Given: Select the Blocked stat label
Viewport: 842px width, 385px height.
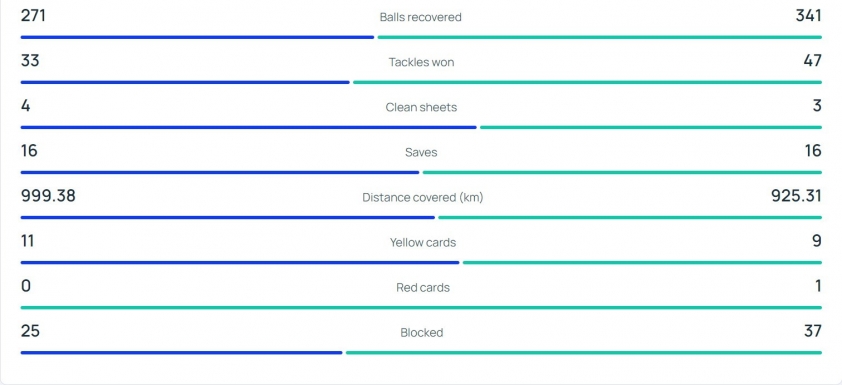Looking at the screenshot, I should pos(422,333).
